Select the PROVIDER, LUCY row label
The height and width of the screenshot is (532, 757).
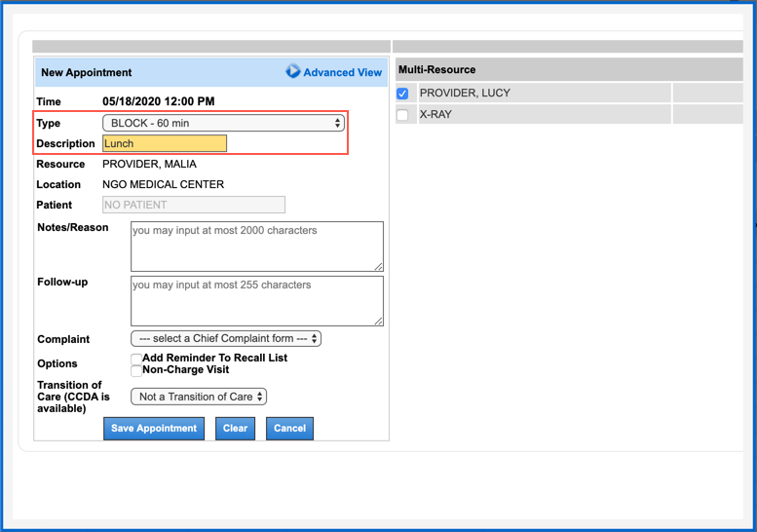click(x=465, y=94)
